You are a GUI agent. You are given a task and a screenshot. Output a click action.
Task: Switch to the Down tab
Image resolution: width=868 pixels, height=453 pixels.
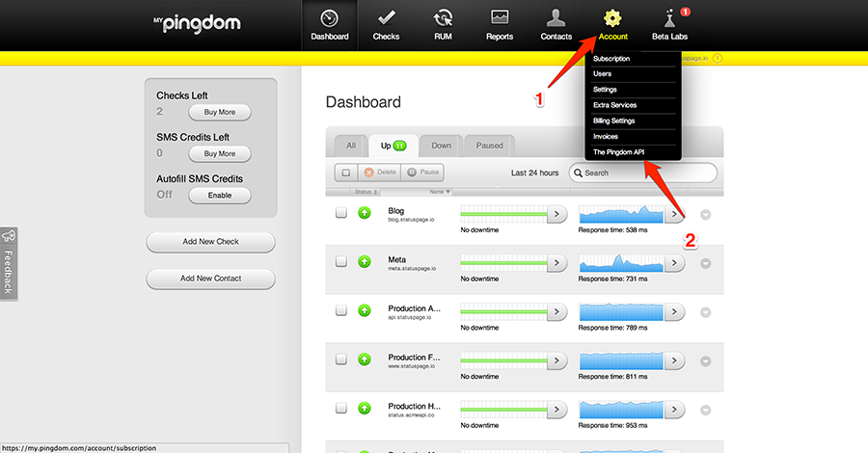(x=441, y=147)
